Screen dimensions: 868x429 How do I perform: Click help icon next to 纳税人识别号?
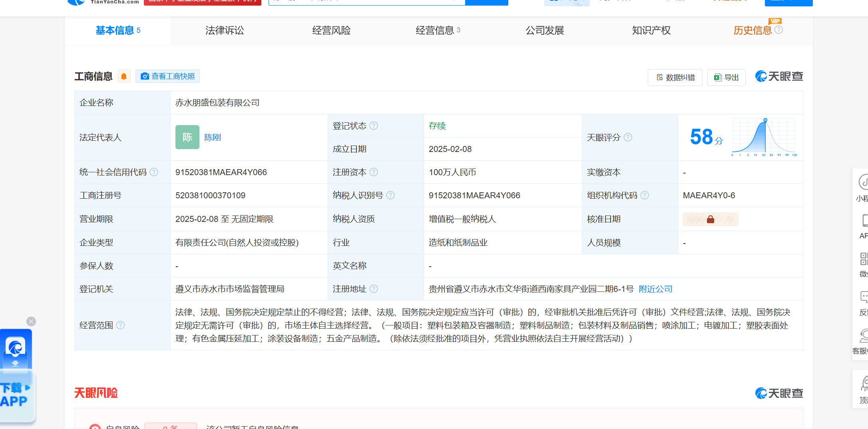[390, 196]
